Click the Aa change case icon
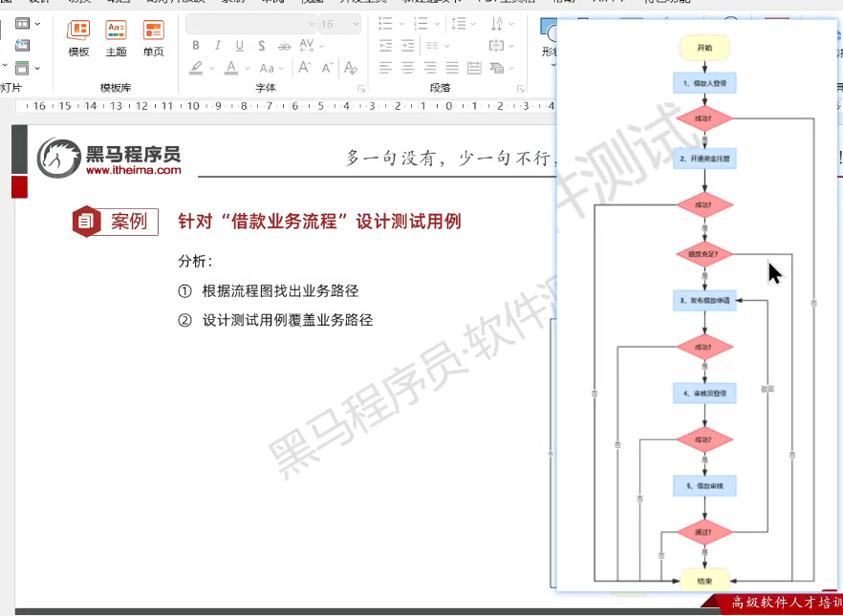 (267, 69)
